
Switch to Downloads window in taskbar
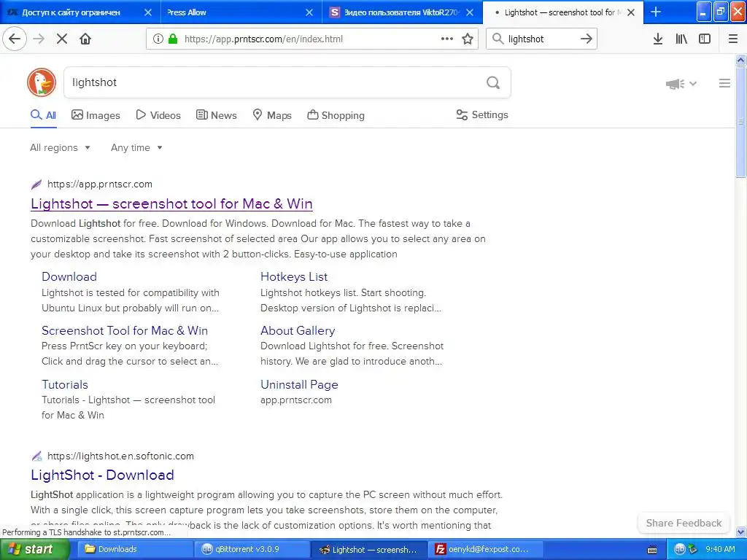[134, 549]
